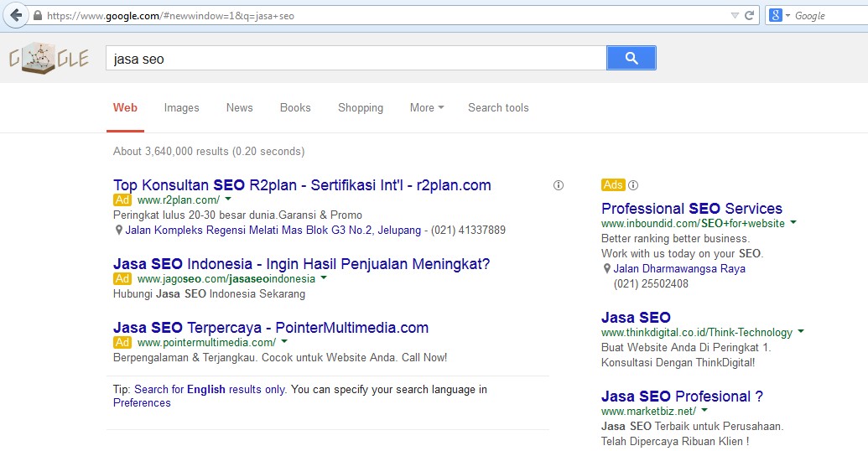868x451 pixels.
Task: Click 'Telah Dipercaya Ribuan Klien !' text
Action: click(675, 442)
